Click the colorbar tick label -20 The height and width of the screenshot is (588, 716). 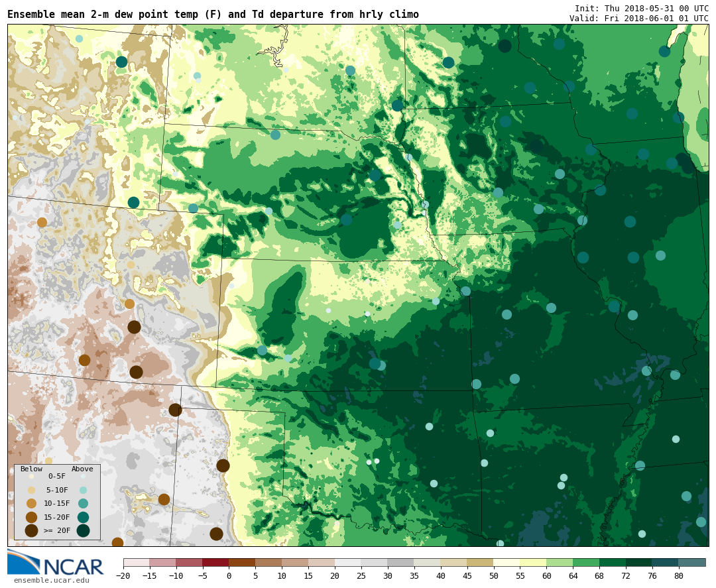click(123, 575)
